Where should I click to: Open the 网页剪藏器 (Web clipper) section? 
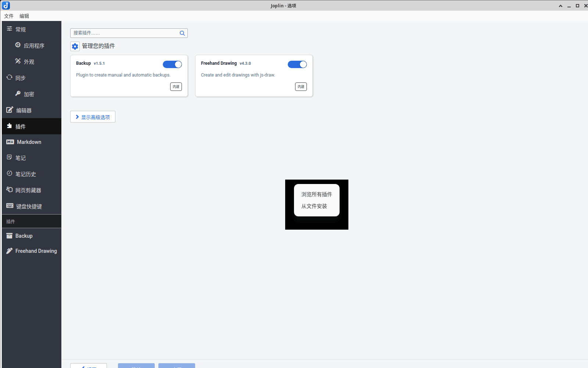tap(32, 190)
